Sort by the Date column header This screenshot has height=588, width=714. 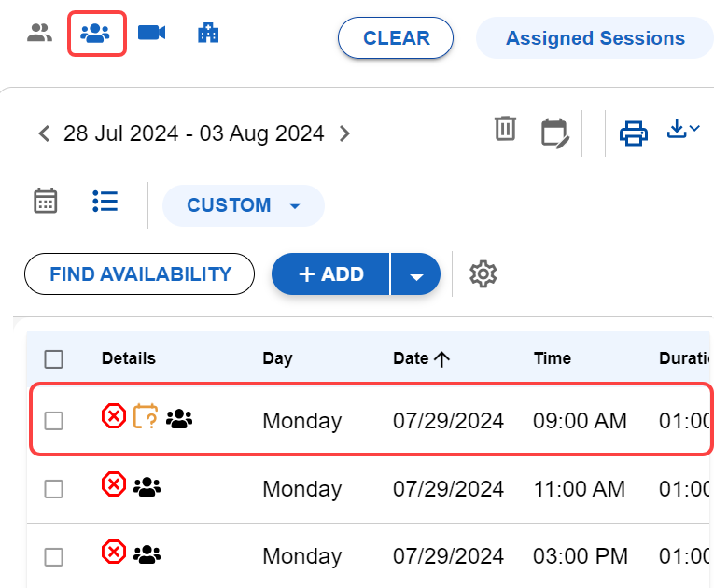pos(421,358)
